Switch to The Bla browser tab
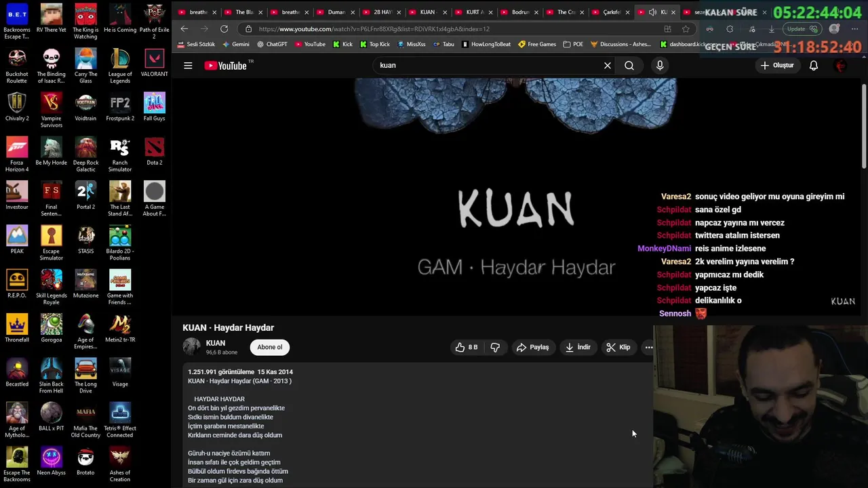Image resolution: width=868 pixels, height=488 pixels. (243, 12)
